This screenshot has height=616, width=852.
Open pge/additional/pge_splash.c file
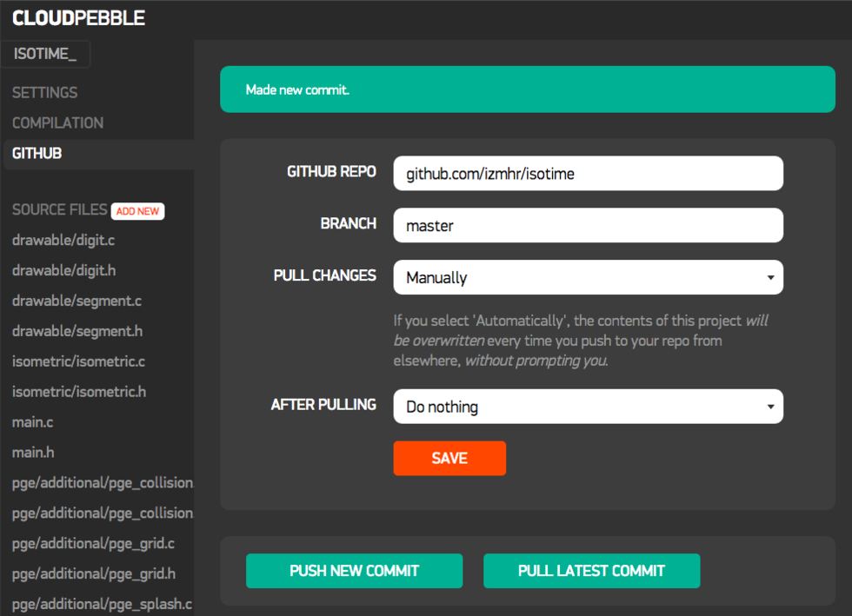point(103,604)
